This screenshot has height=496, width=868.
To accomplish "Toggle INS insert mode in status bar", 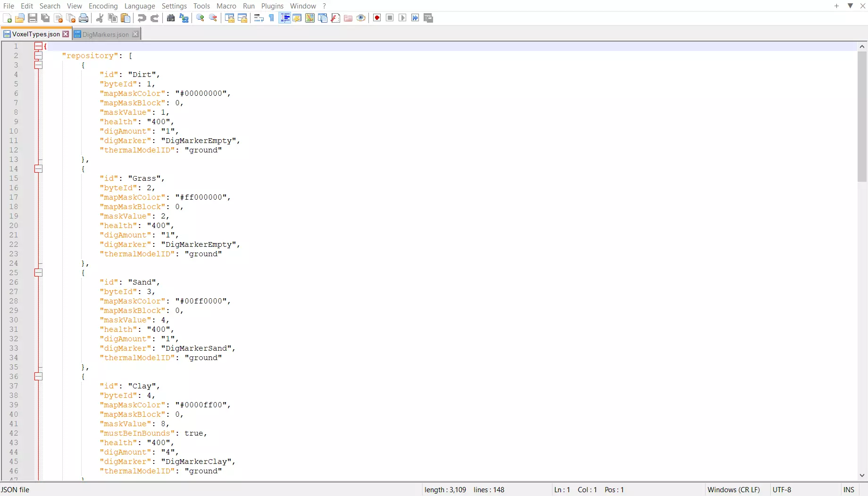I will pos(849,489).
